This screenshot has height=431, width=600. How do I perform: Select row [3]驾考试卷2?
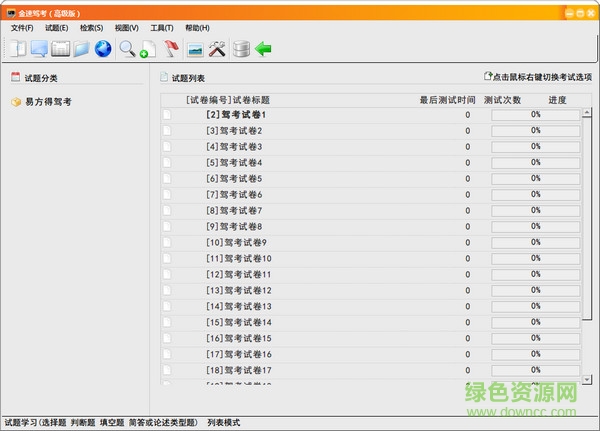[x=371, y=131]
